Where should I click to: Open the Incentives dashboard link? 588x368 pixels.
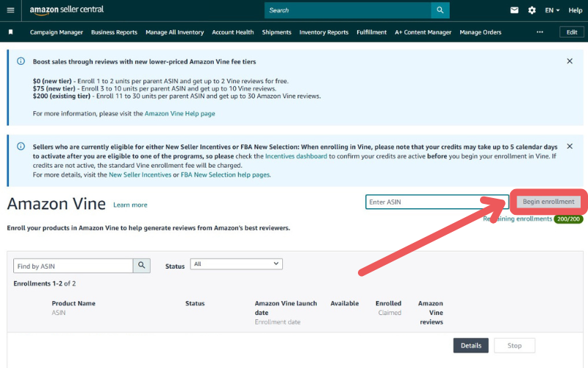296,156
